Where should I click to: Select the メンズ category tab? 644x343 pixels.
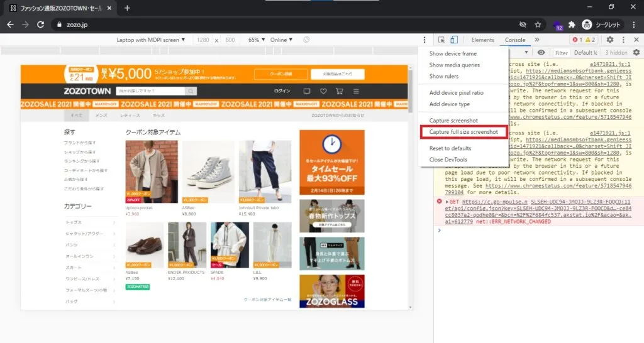click(101, 116)
